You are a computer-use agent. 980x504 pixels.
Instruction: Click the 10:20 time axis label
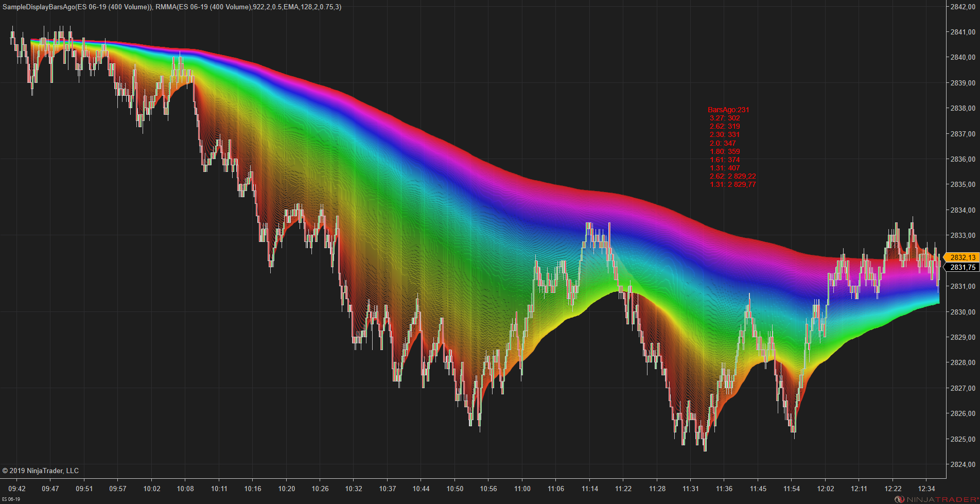tap(287, 489)
